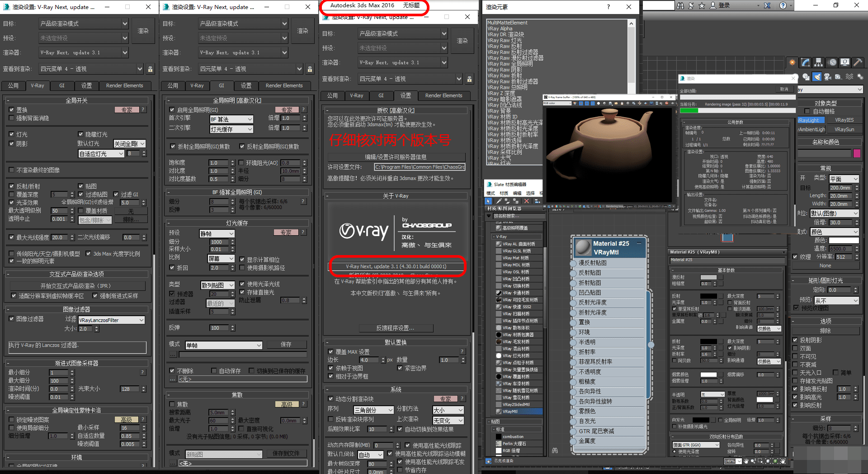Image resolution: width=868 pixels, height=474 pixels.
Task: Click the red X delete icon in Slate
Action: (527, 201)
